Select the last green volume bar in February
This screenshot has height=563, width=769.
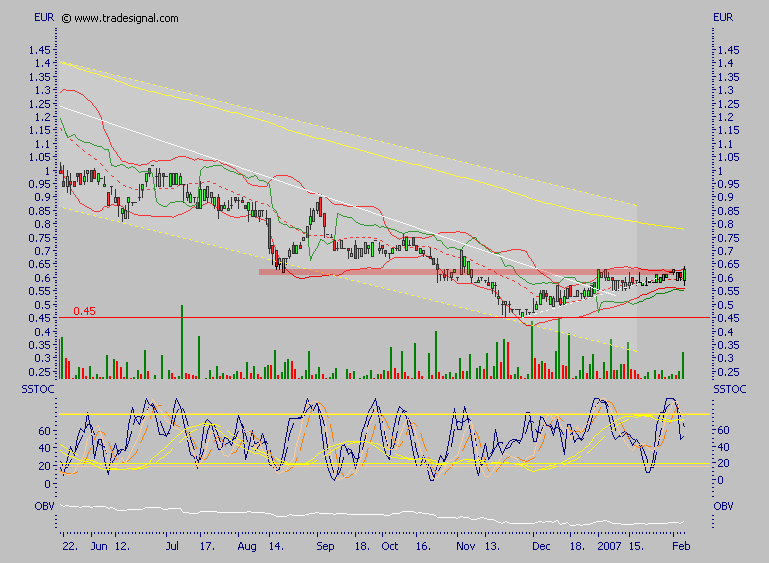(683, 364)
